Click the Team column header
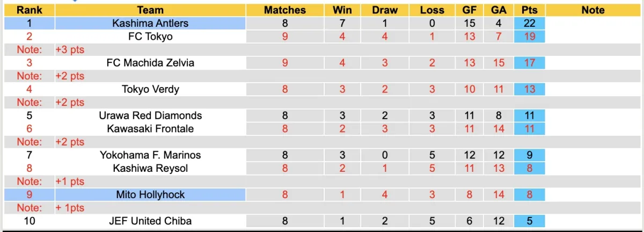The image size is (644, 232). click(x=150, y=10)
